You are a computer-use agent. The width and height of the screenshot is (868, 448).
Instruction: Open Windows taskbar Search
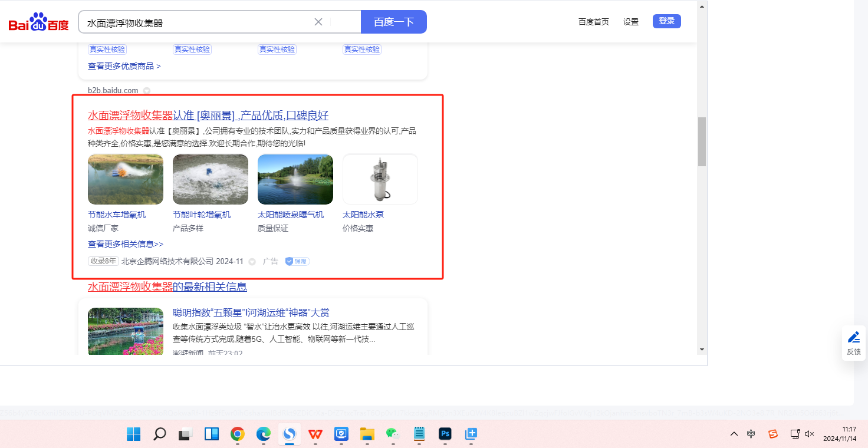[x=160, y=434]
